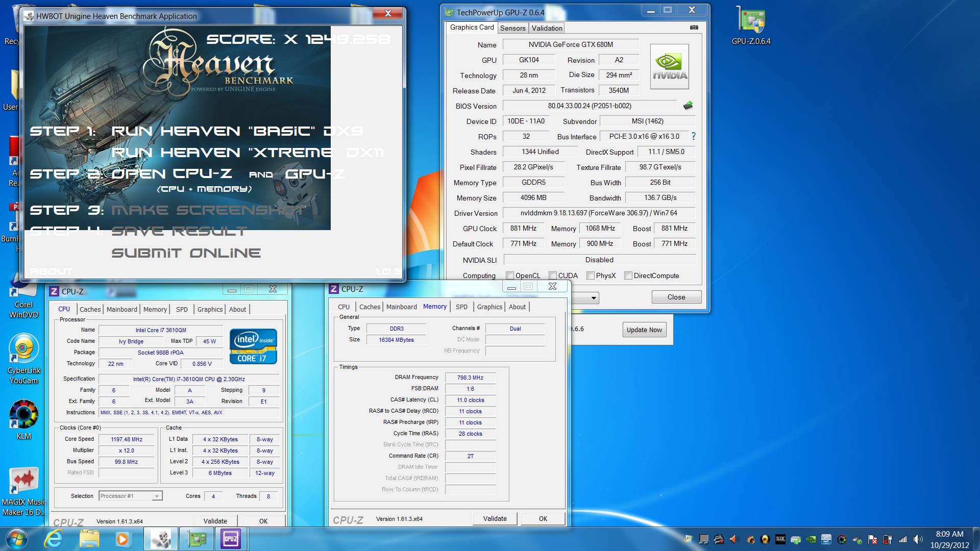Image resolution: width=980 pixels, height=551 pixels.
Task: Click the Action Center flag tray icon
Action: click(x=872, y=539)
